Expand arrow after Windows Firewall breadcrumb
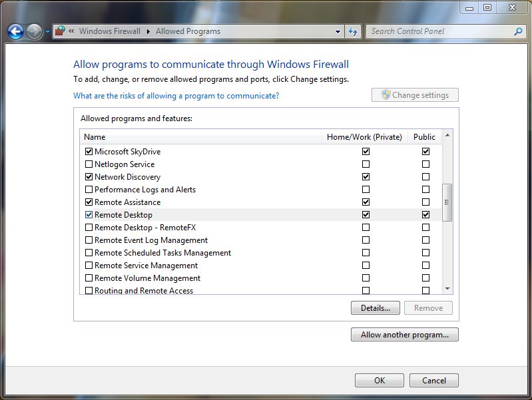This screenshot has height=400, width=532. (x=148, y=31)
